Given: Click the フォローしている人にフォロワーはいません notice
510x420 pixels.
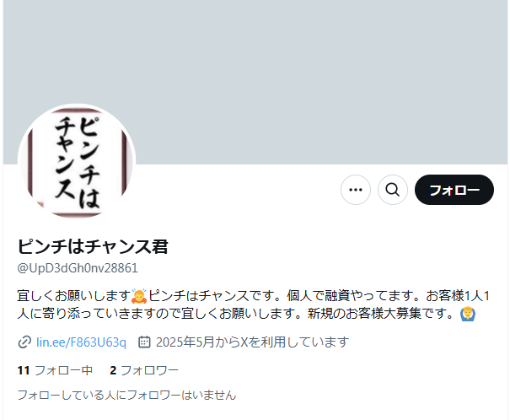Looking at the screenshot, I should pos(126,395).
